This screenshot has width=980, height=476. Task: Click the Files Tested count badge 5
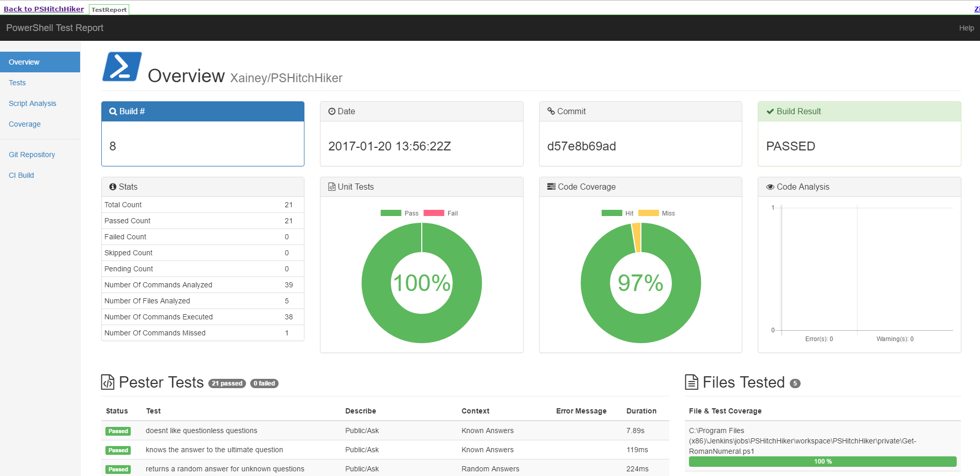[795, 383]
